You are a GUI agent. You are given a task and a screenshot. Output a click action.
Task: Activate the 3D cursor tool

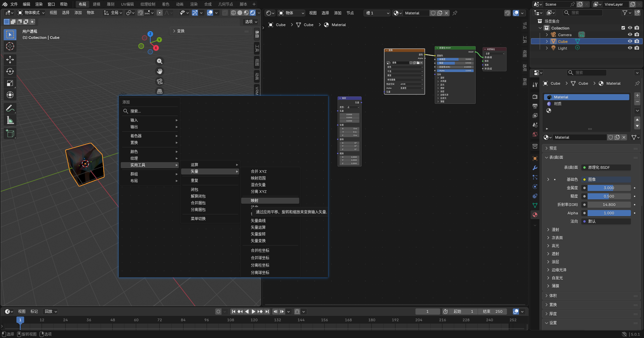coord(10,46)
